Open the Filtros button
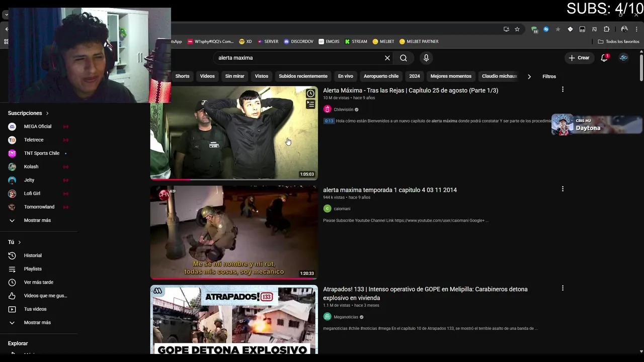The height and width of the screenshot is (362, 644). [549, 76]
